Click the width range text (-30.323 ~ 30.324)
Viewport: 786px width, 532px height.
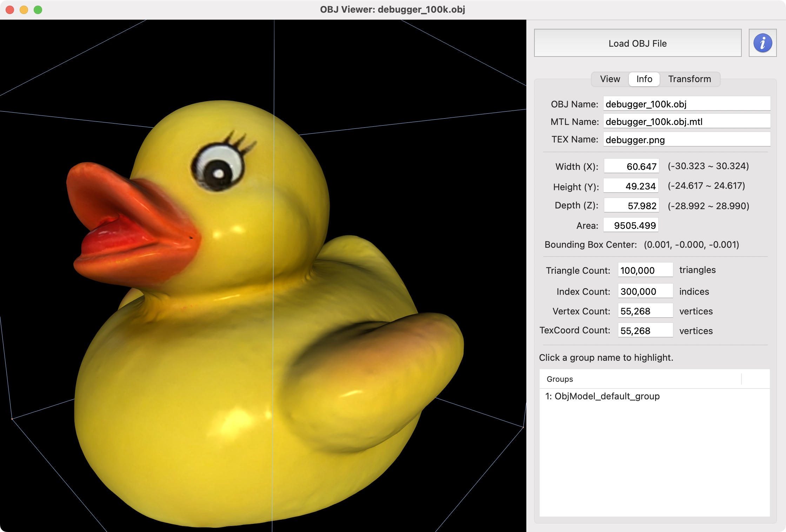point(708,166)
